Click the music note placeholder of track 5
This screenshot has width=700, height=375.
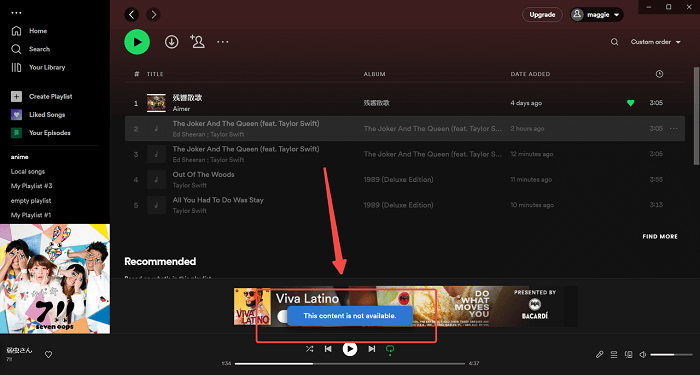click(156, 205)
